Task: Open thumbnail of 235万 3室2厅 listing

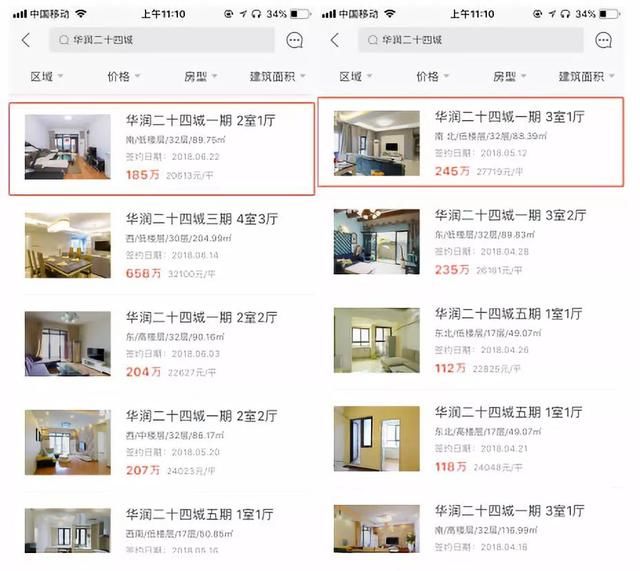Action: pyautogui.click(x=377, y=242)
